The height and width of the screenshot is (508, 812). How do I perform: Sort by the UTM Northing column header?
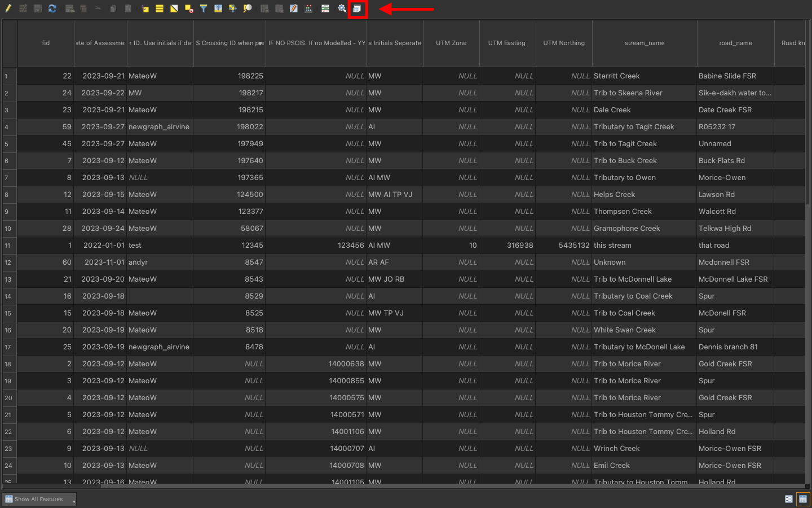(x=564, y=43)
